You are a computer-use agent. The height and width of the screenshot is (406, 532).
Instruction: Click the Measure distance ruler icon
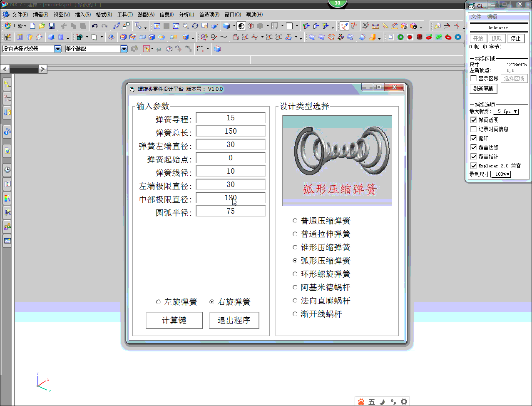click(375, 26)
